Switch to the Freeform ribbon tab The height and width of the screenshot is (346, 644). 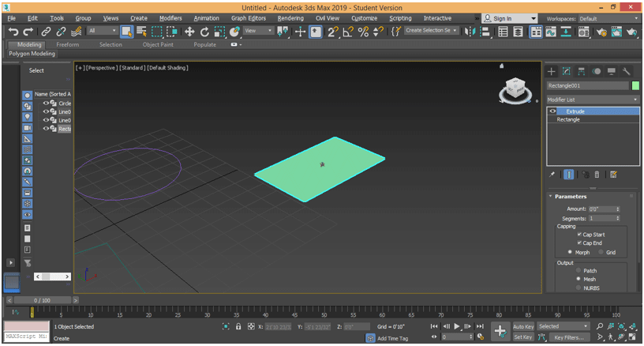(x=68, y=45)
